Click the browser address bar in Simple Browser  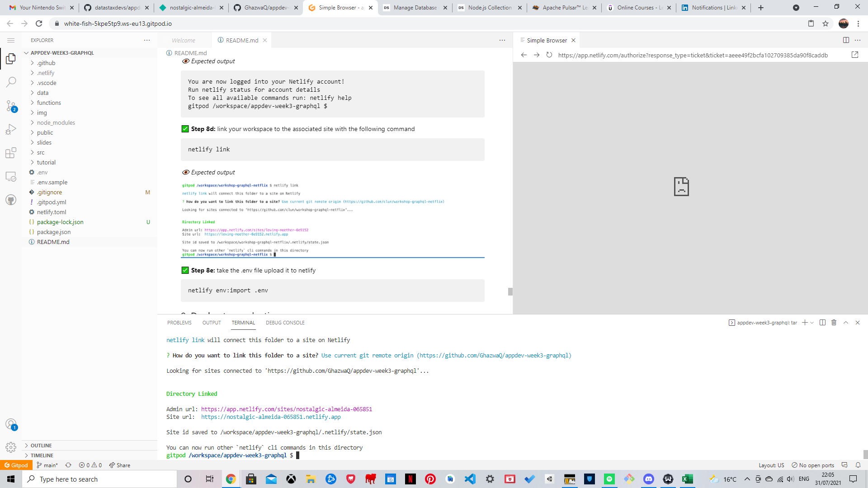692,55
